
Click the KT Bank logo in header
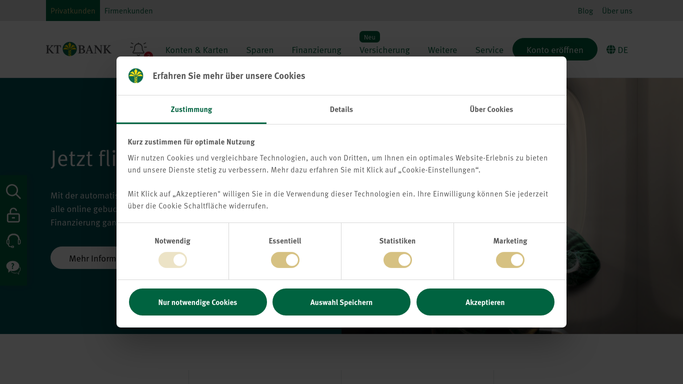[x=79, y=49]
